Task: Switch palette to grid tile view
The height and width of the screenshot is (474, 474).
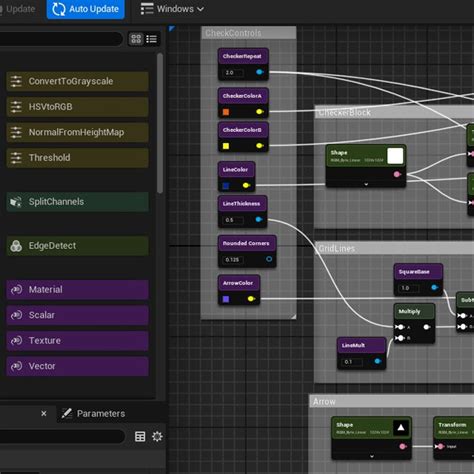Action: coord(136,39)
